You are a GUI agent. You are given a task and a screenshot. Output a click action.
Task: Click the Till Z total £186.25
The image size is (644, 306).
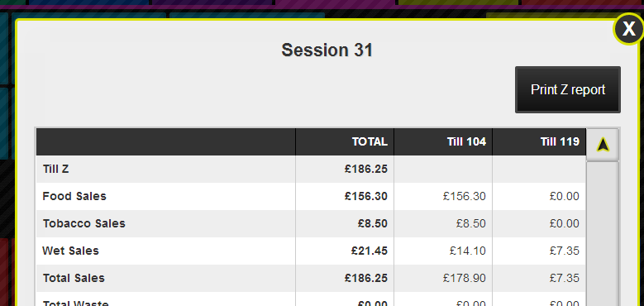click(x=366, y=169)
